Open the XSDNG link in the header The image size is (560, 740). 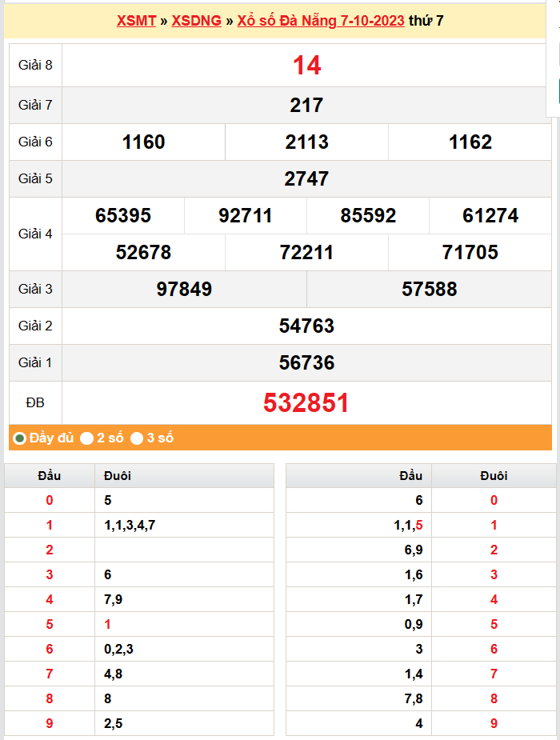[196, 21]
